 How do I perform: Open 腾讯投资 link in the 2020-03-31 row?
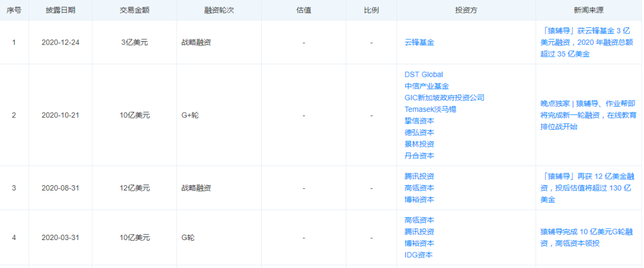[419, 232]
